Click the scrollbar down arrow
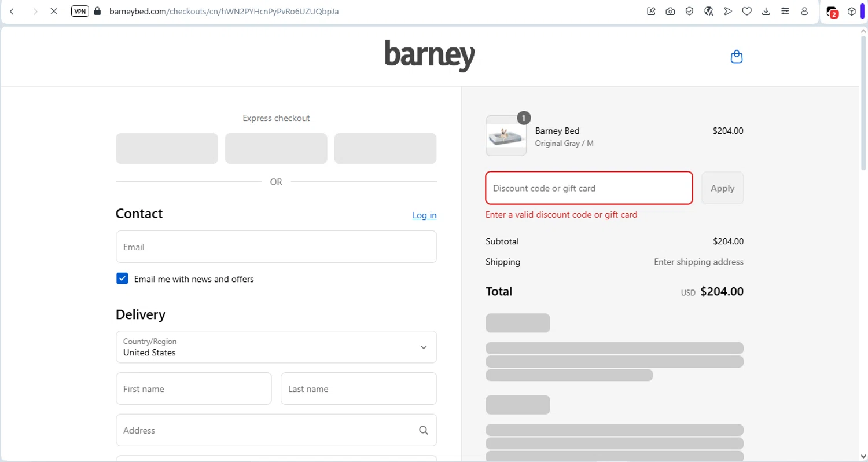 (863, 457)
